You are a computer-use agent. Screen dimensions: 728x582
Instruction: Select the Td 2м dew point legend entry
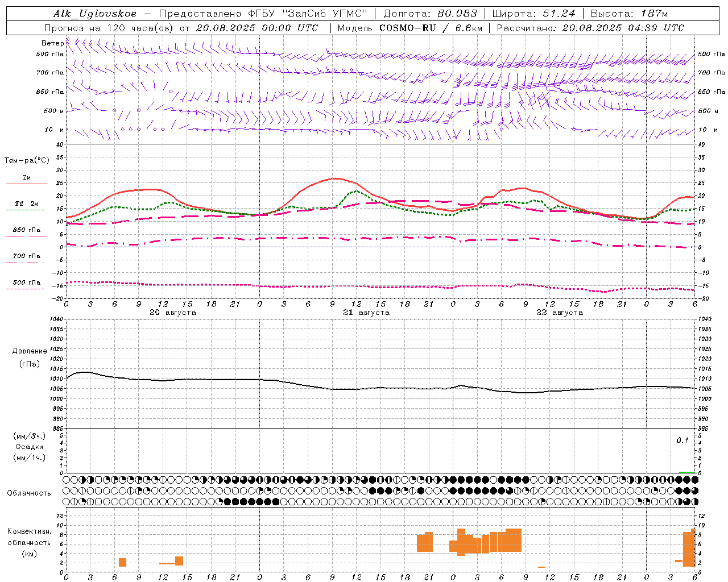point(26,206)
